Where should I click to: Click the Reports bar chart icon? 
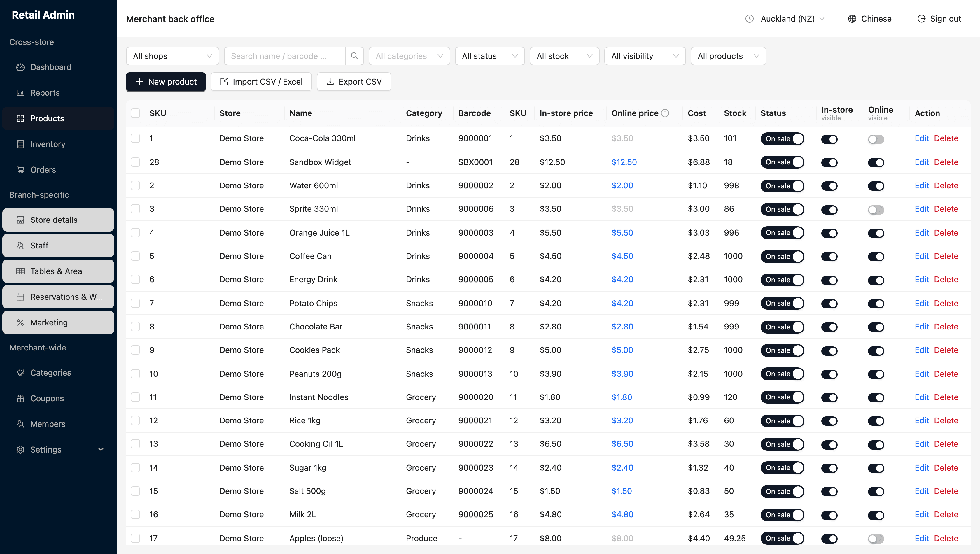[x=20, y=93]
